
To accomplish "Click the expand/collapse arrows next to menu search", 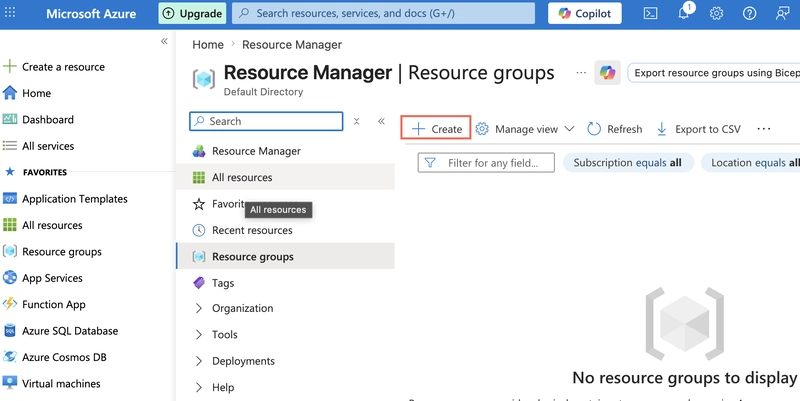I will point(357,121).
